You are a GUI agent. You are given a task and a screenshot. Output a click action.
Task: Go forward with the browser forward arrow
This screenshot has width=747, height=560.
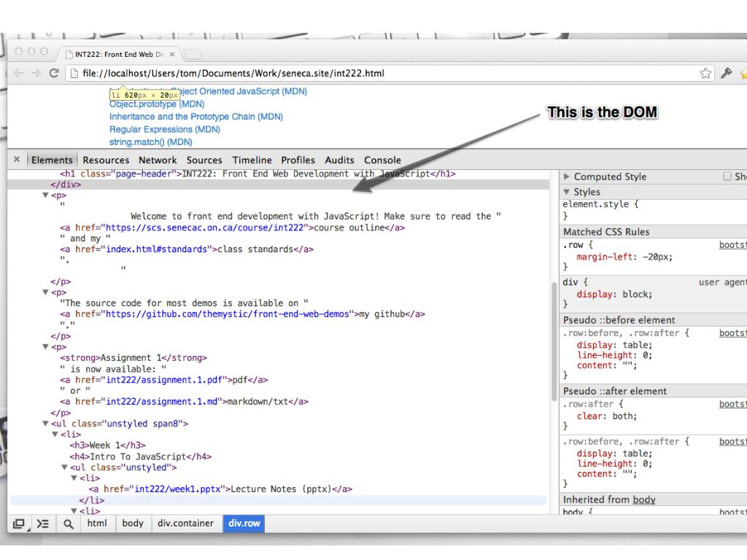36,73
